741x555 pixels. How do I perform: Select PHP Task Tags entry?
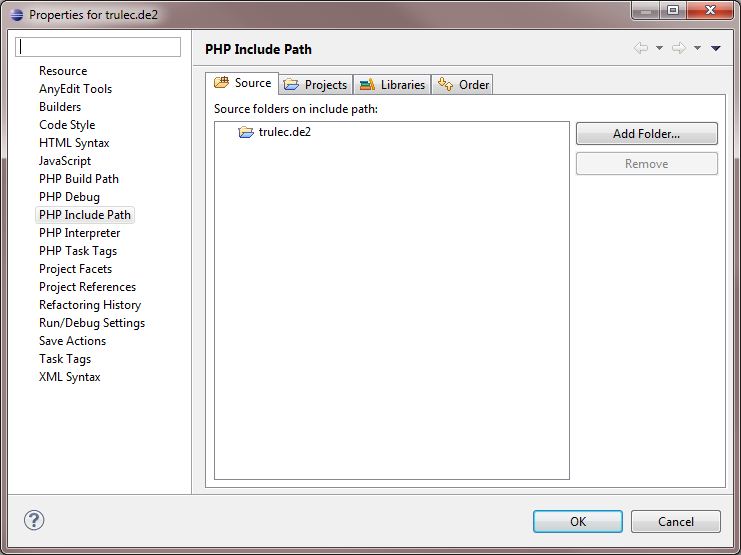78,251
